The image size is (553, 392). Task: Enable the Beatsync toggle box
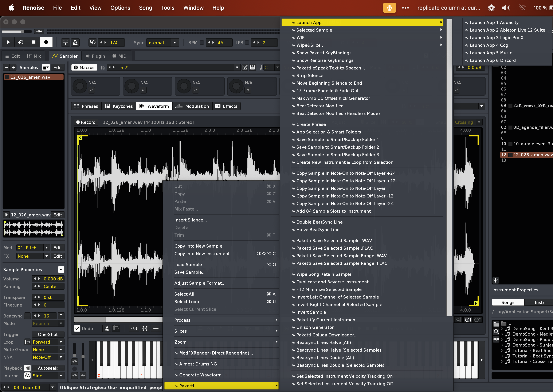tap(28, 316)
